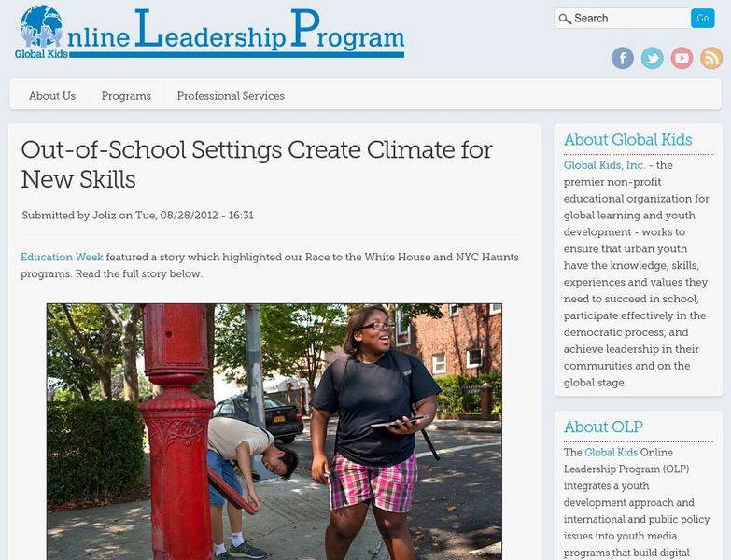Open the orange RSS feed icon
The image size is (731, 560).
(x=711, y=58)
